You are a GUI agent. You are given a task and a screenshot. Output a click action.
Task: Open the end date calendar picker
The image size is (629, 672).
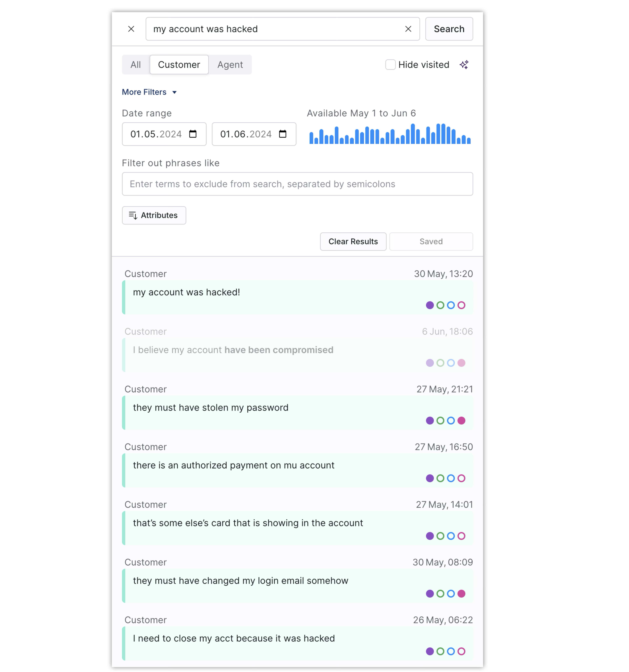tap(282, 134)
